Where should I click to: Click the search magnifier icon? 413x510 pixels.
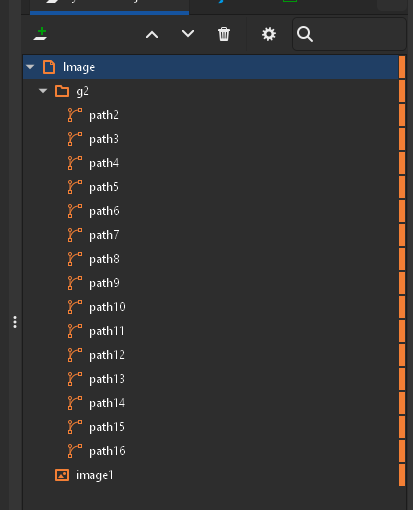tap(305, 34)
